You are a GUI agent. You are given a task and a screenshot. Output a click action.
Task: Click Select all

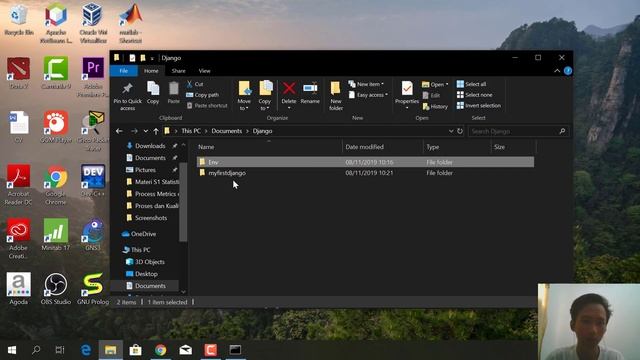click(x=471, y=84)
